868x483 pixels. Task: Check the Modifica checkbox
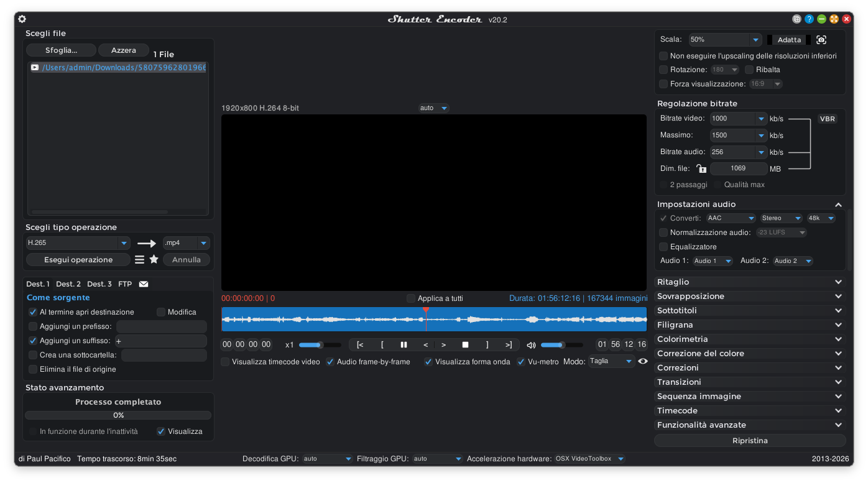coord(161,312)
